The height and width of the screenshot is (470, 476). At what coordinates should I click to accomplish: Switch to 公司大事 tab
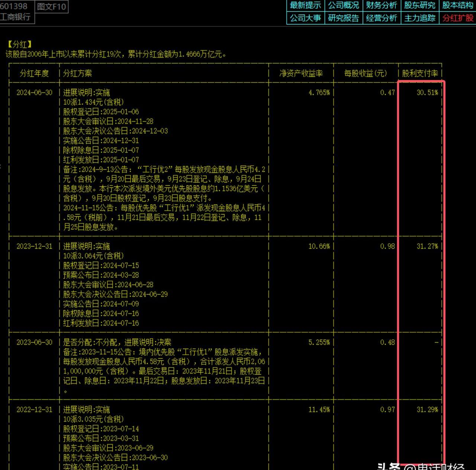[305, 18]
